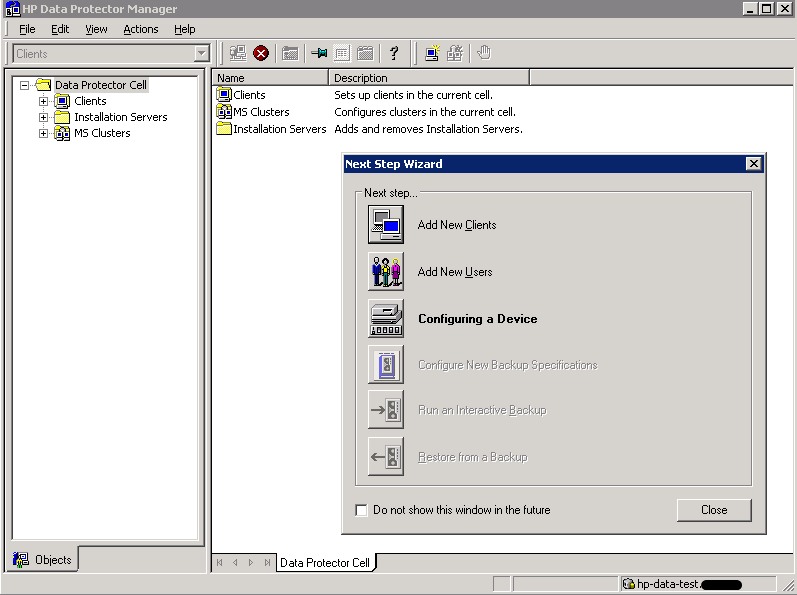The width and height of the screenshot is (797, 595).
Task: Click the Close button in Next Step Wizard
Action: [x=714, y=510]
